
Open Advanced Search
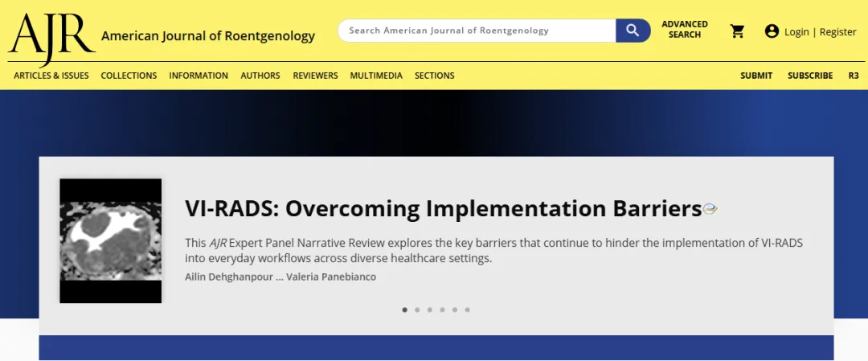(x=685, y=29)
